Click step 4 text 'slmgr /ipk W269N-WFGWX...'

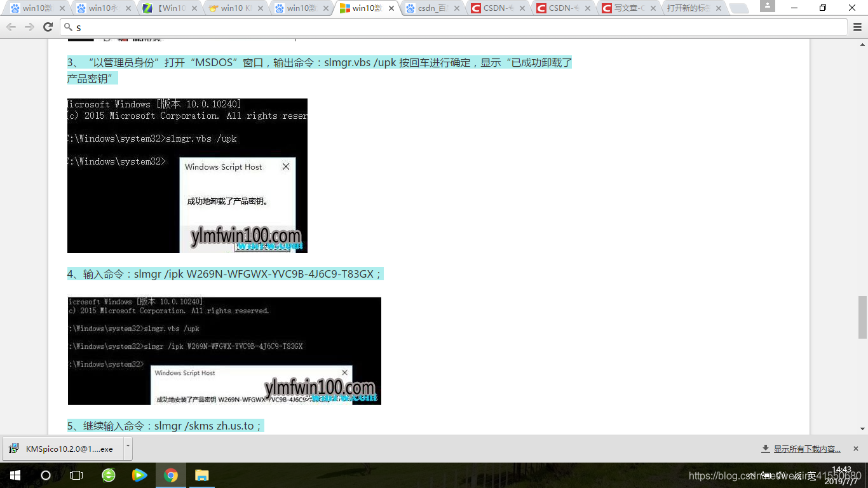[x=225, y=274]
